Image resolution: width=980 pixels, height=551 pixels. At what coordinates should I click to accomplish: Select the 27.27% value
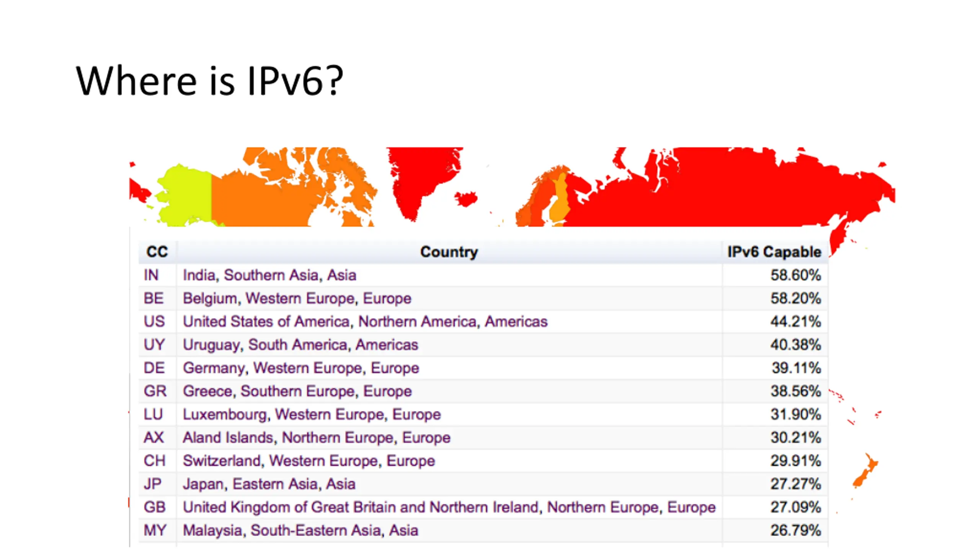coord(796,484)
